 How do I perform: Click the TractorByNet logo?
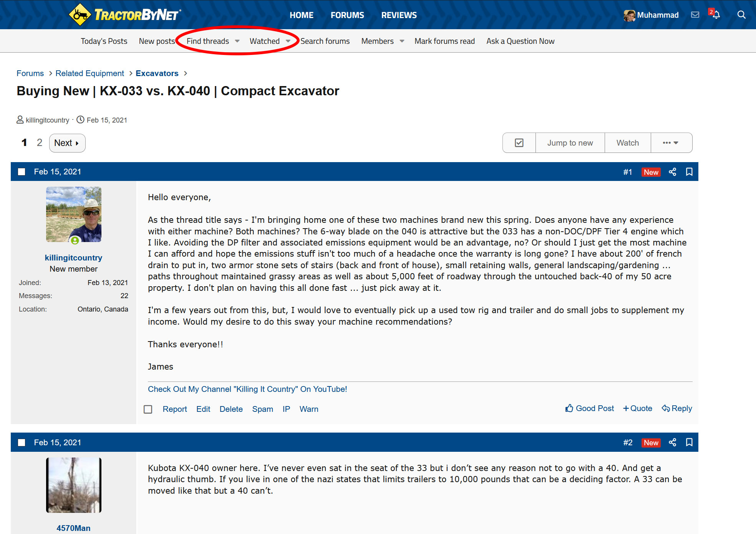pos(125,15)
